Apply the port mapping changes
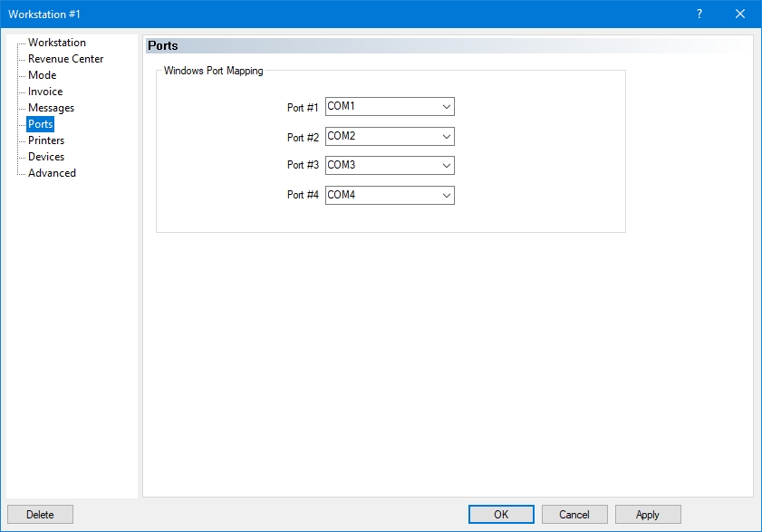 pos(648,515)
